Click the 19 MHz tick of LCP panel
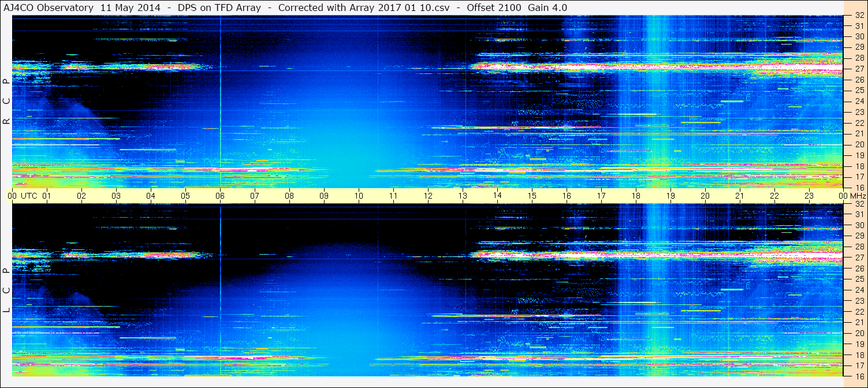This screenshot has width=868, height=388. pyautogui.click(x=859, y=344)
